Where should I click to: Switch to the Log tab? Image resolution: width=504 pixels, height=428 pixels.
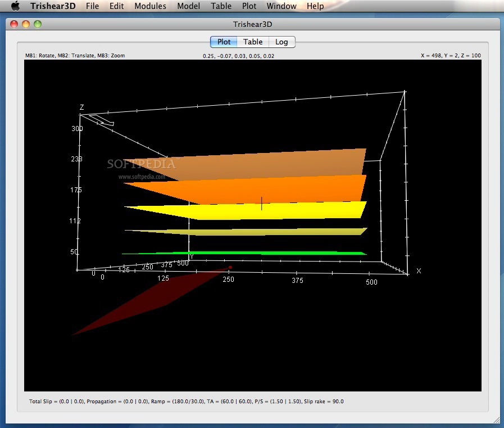coord(281,42)
